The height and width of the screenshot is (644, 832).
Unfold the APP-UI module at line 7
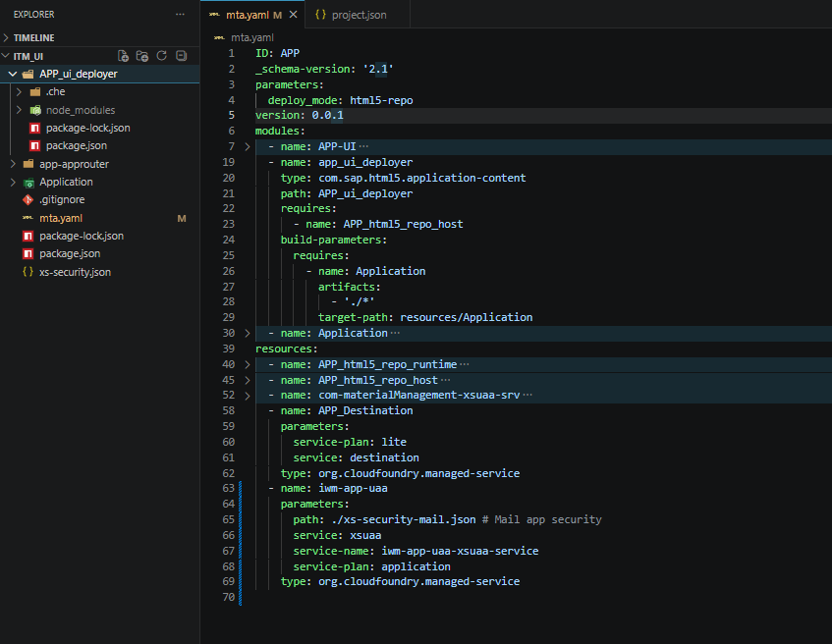coord(248,146)
